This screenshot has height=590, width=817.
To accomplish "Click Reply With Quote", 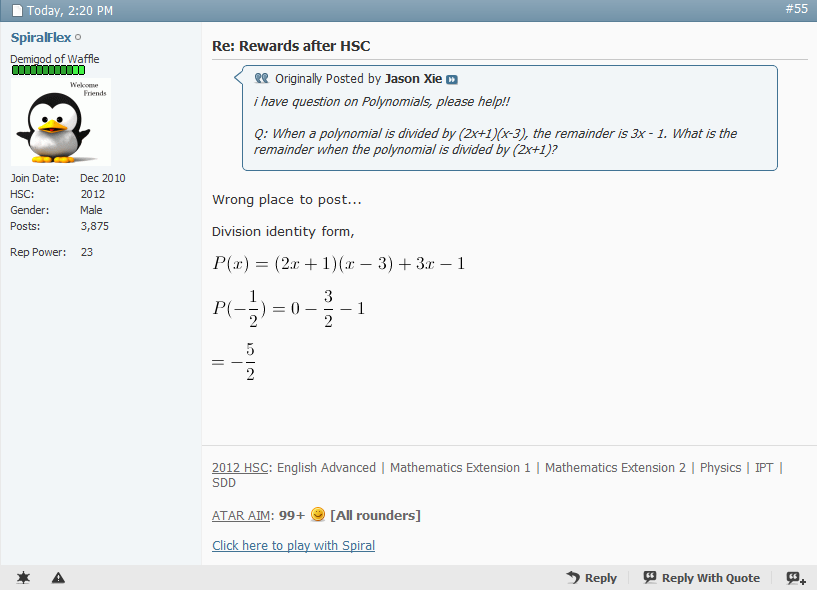I will [x=701, y=578].
